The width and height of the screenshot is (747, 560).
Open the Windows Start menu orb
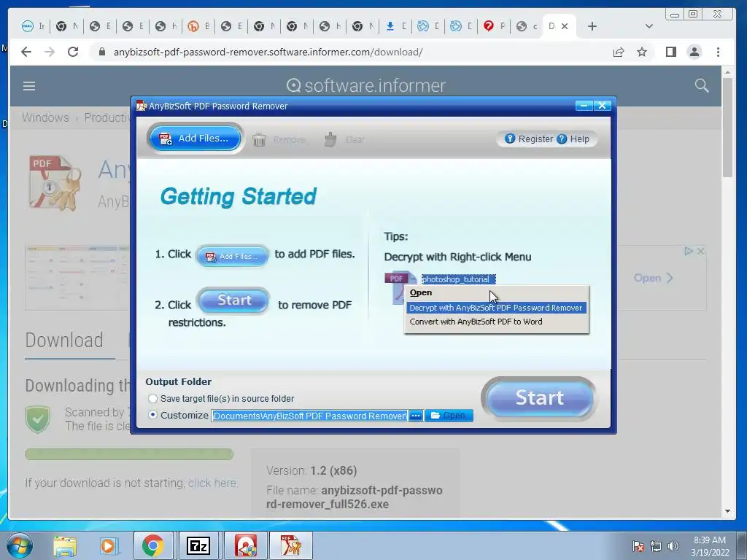click(20, 545)
